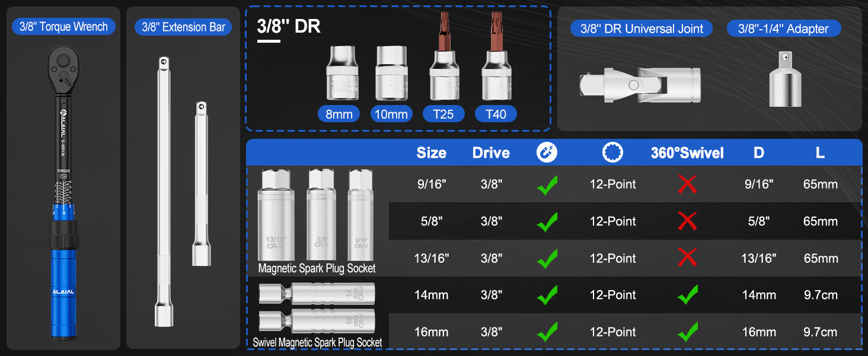The height and width of the screenshot is (356, 868).
Task: Click the green swivel checkmark in 16mm row
Action: 688,332
